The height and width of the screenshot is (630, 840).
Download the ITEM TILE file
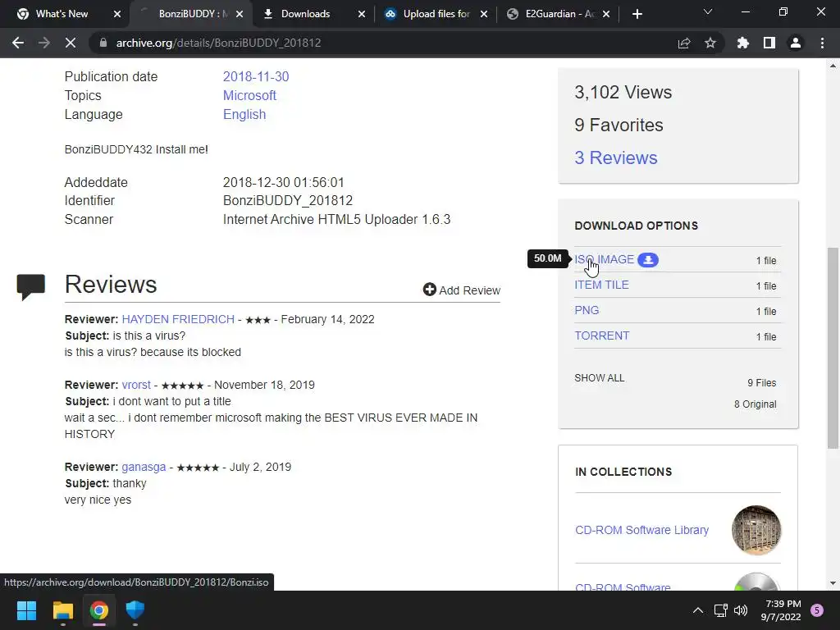601,285
